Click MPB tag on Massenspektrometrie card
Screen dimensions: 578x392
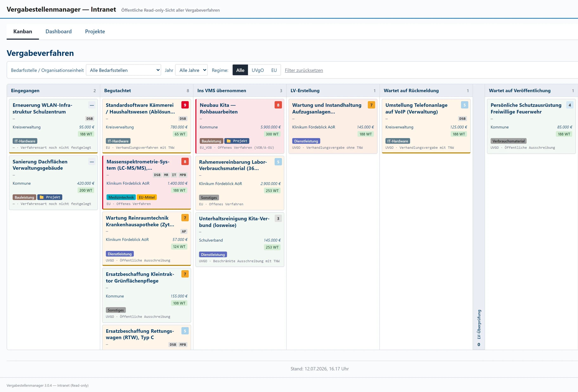click(x=183, y=175)
